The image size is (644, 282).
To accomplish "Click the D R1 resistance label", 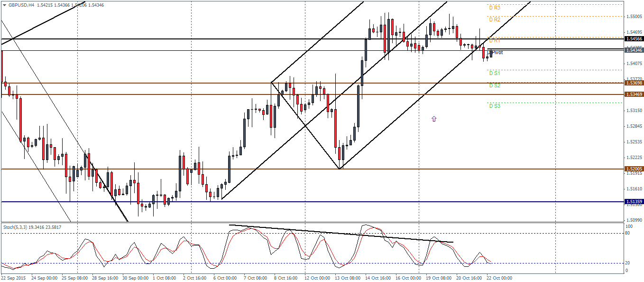I will [x=495, y=41].
